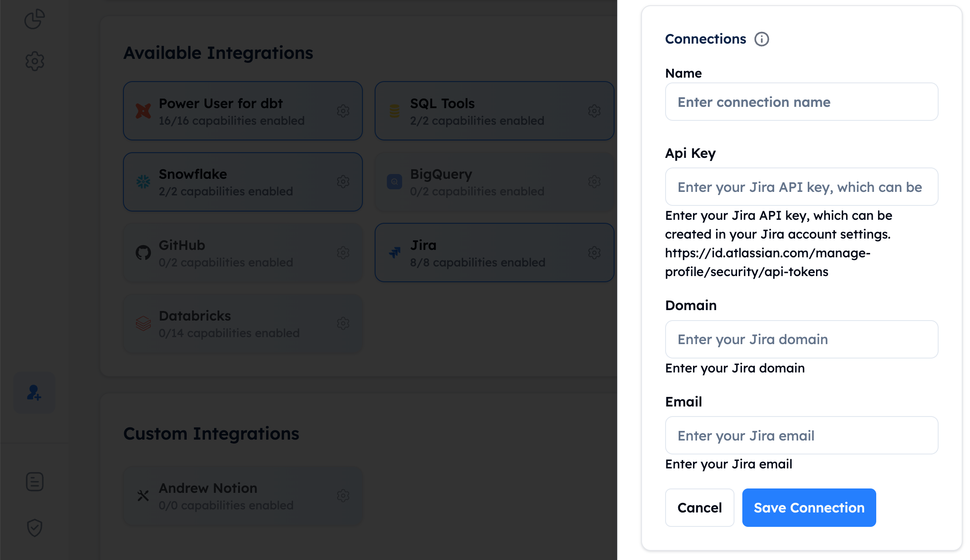The height and width of the screenshot is (560, 970).
Task: Click the Cancel button
Action: (x=700, y=508)
